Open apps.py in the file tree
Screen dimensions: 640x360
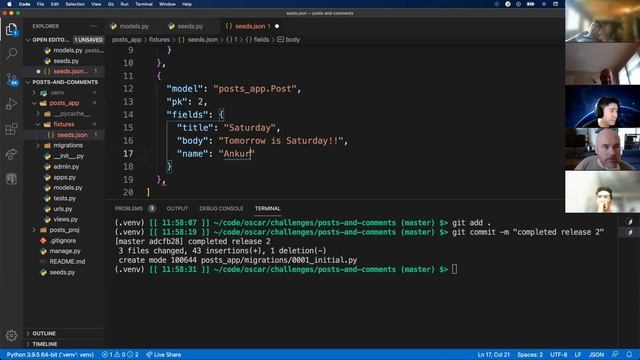64,177
